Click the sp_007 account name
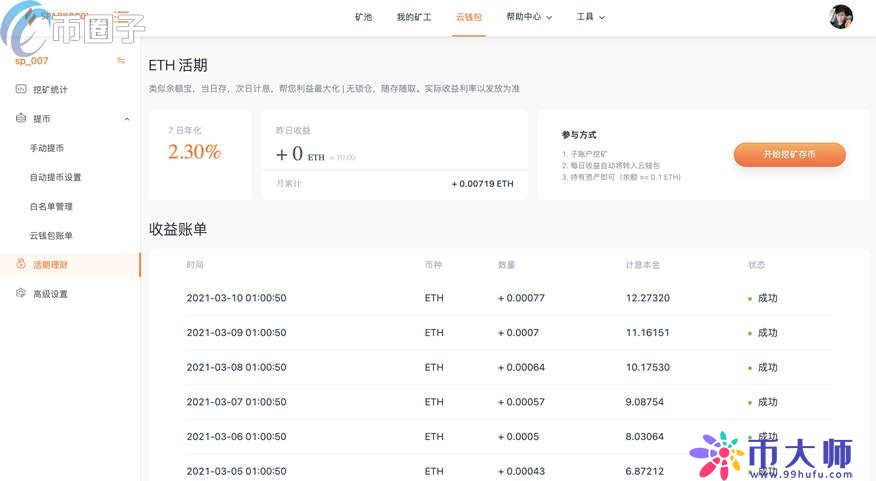The height and width of the screenshot is (481, 876). pos(32,60)
